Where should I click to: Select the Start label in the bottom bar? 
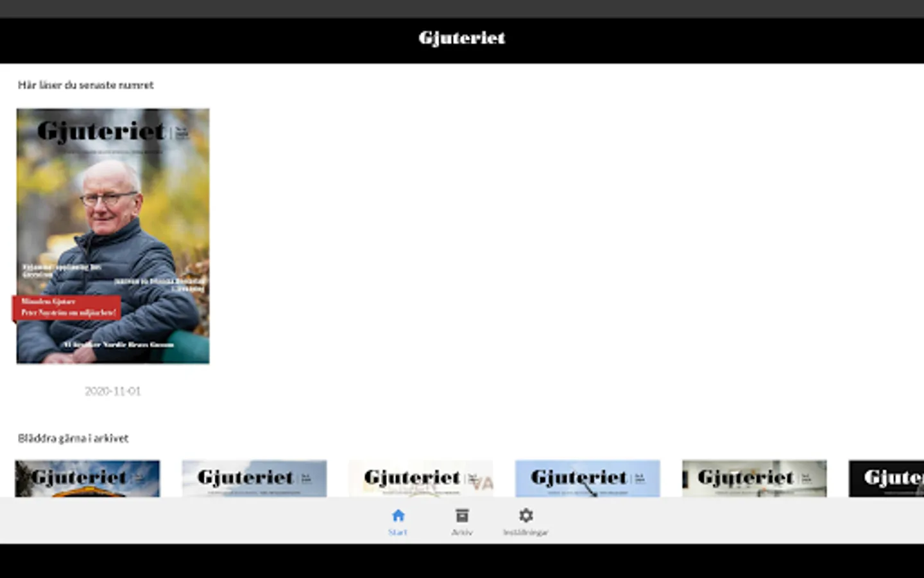pos(398,532)
